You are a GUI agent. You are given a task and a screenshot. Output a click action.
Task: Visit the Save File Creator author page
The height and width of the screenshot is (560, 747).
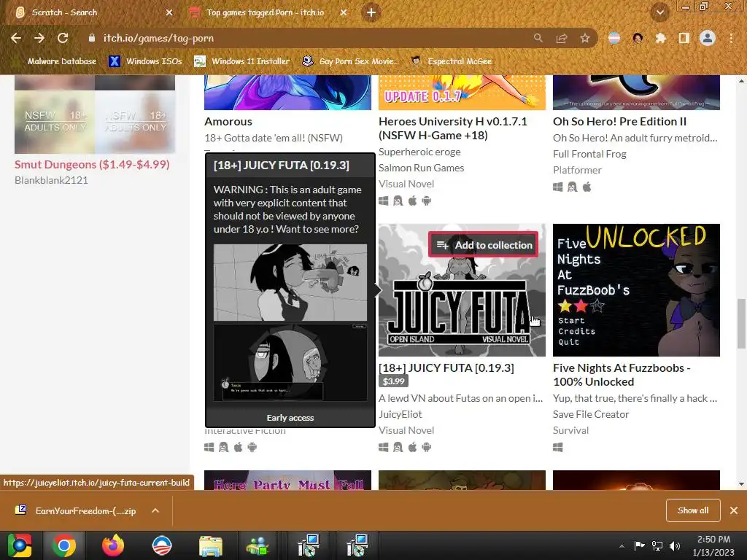coord(591,414)
